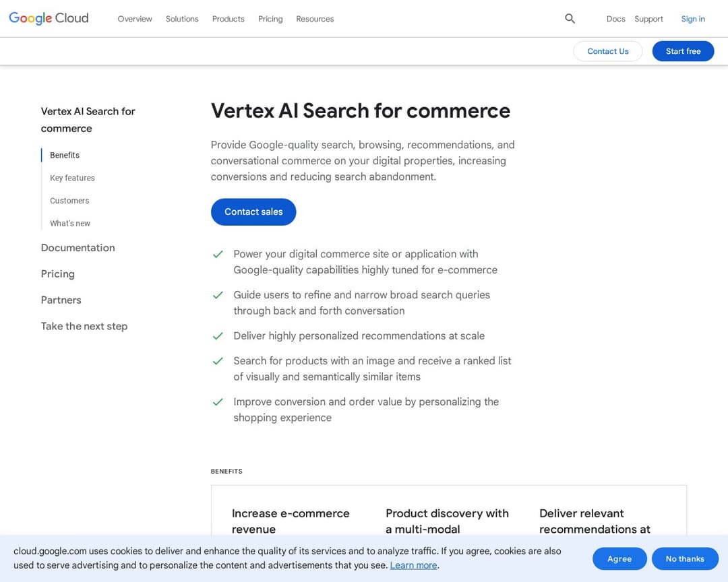The height and width of the screenshot is (582, 728).
Task: Open the Products menu
Action: tap(228, 19)
